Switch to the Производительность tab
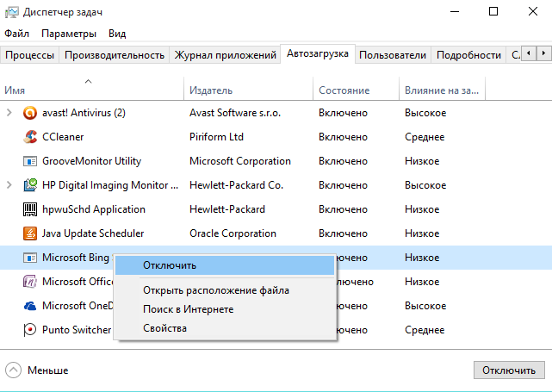 [115, 55]
